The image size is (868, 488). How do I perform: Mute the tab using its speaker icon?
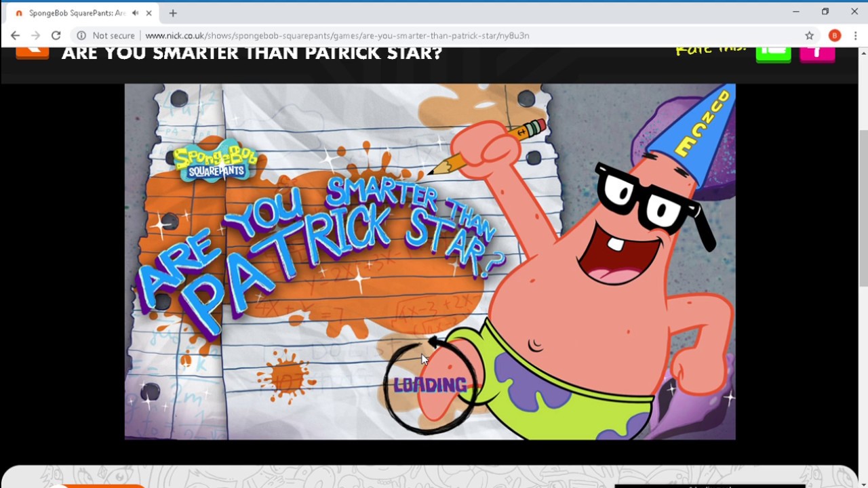tap(135, 13)
